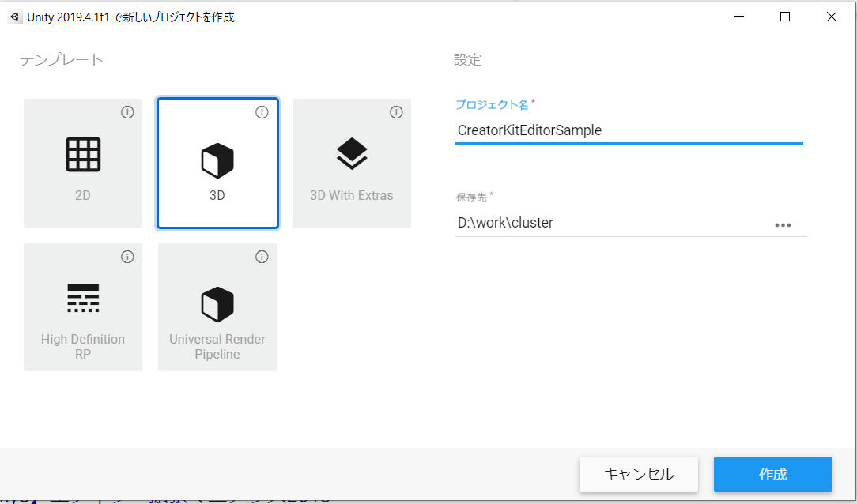Focus the project name field CreatorKitEditorSample
The width and height of the screenshot is (857, 504).
(629, 130)
